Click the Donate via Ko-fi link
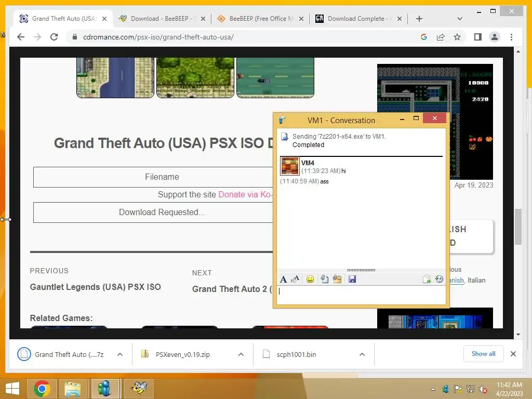Image resolution: width=532 pixels, height=399 pixels. click(245, 194)
